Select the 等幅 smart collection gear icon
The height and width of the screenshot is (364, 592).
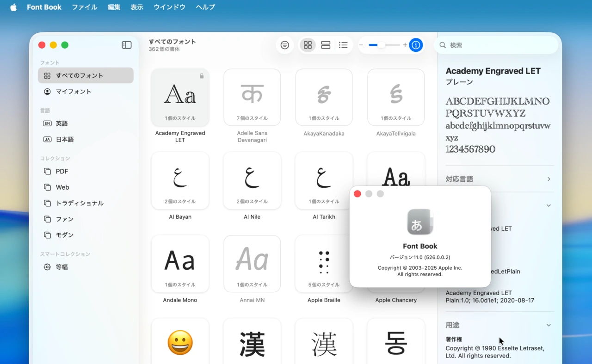pos(47,267)
